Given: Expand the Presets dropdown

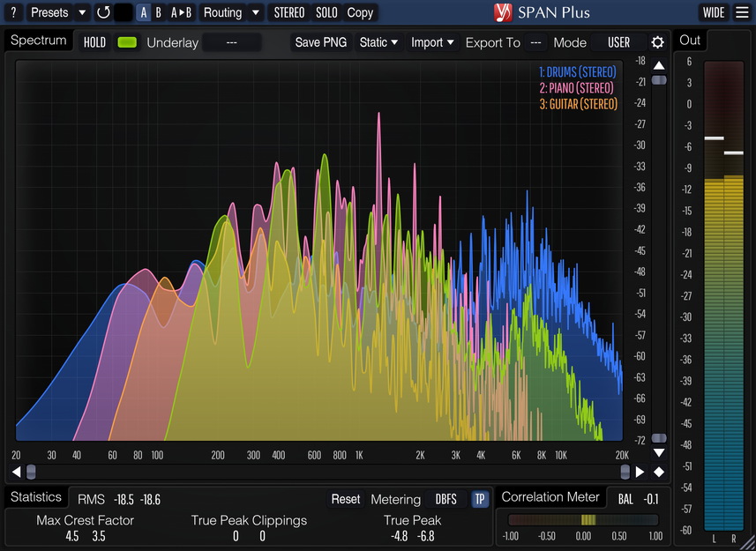Looking at the screenshot, I should (x=58, y=12).
